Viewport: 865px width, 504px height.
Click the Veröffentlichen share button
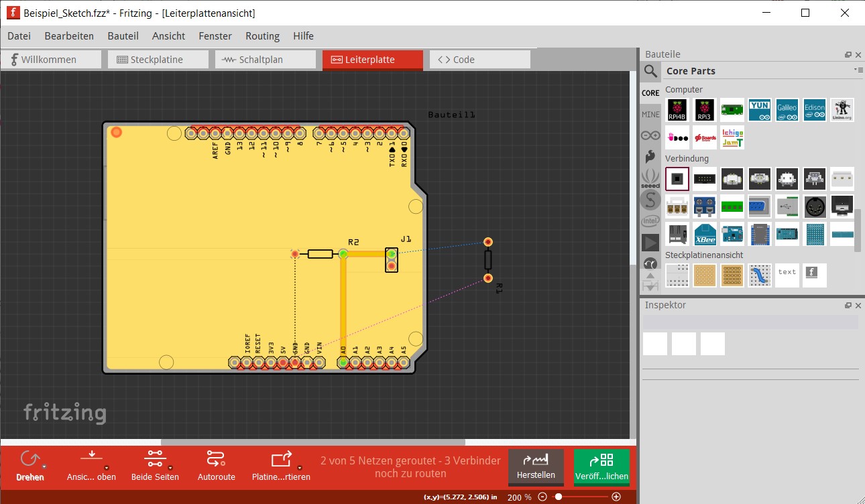(x=602, y=466)
